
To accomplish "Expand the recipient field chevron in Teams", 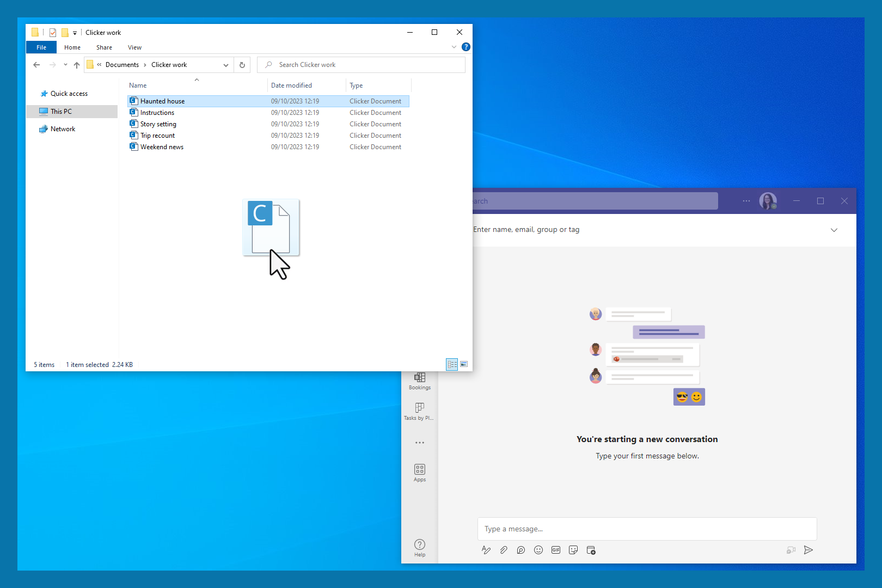I will tap(834, 230).
